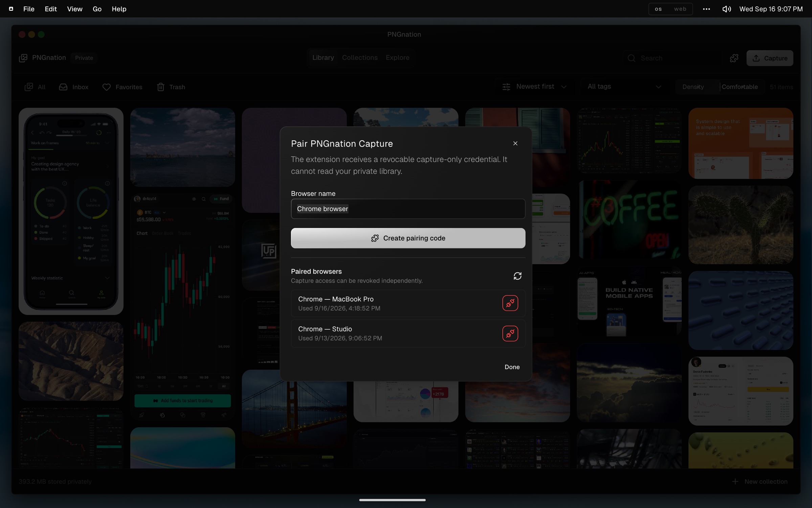Switch to the Explore tab
Screen dimensions: 812x508
coord(398,58)
